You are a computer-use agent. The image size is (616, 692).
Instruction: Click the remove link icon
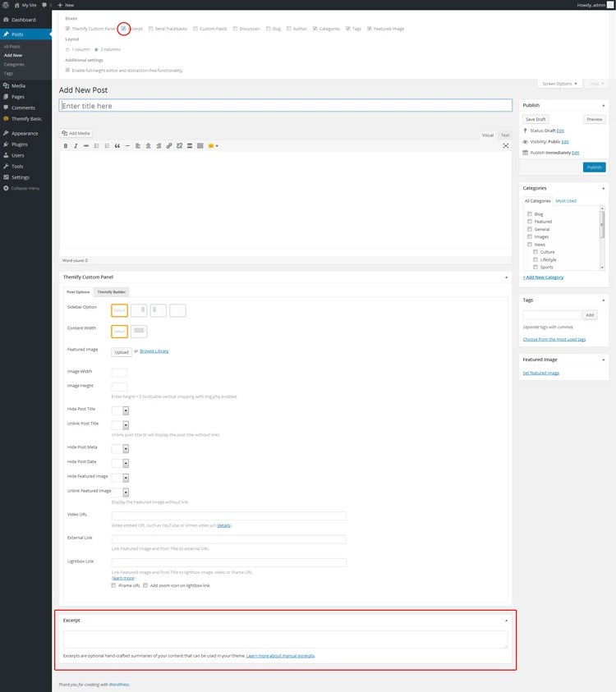tap(179, 145)
